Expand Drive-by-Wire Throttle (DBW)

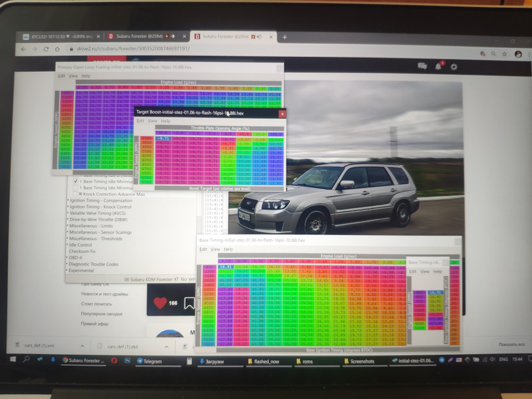tap(98, 219)
